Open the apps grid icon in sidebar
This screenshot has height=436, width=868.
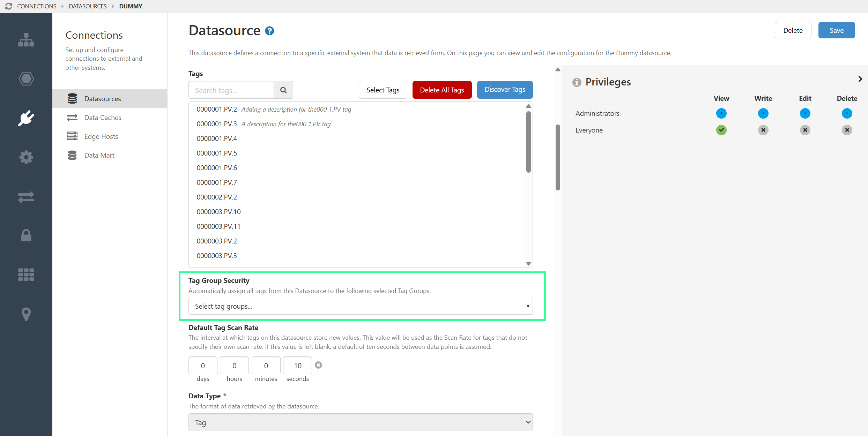click(26, 275)
